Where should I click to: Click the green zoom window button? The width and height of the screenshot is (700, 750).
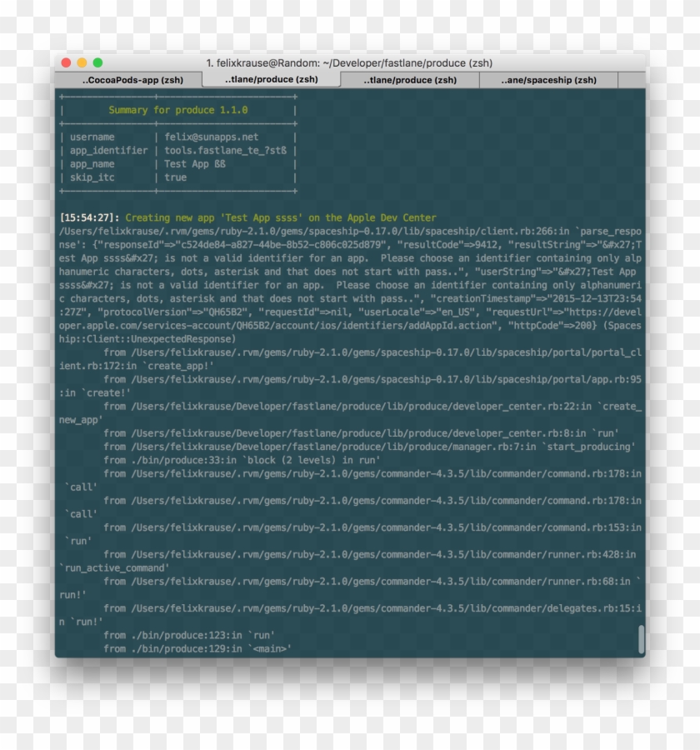[97, 62]
